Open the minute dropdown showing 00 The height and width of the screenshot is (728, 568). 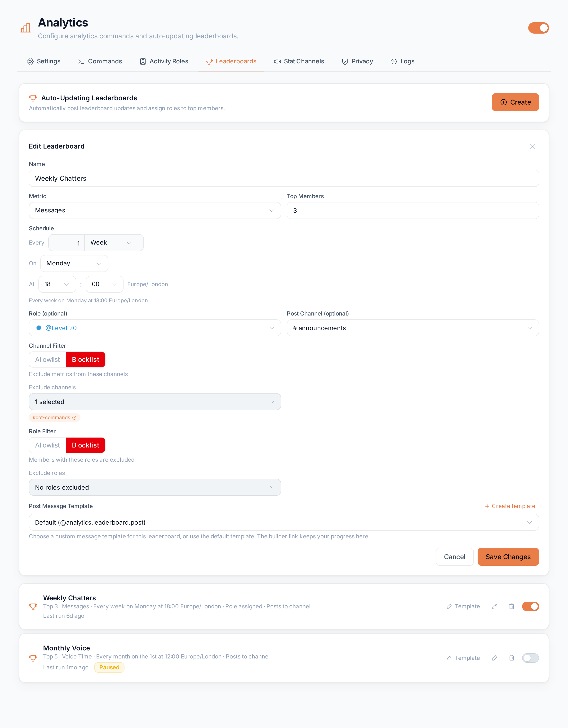coord(104,284)
